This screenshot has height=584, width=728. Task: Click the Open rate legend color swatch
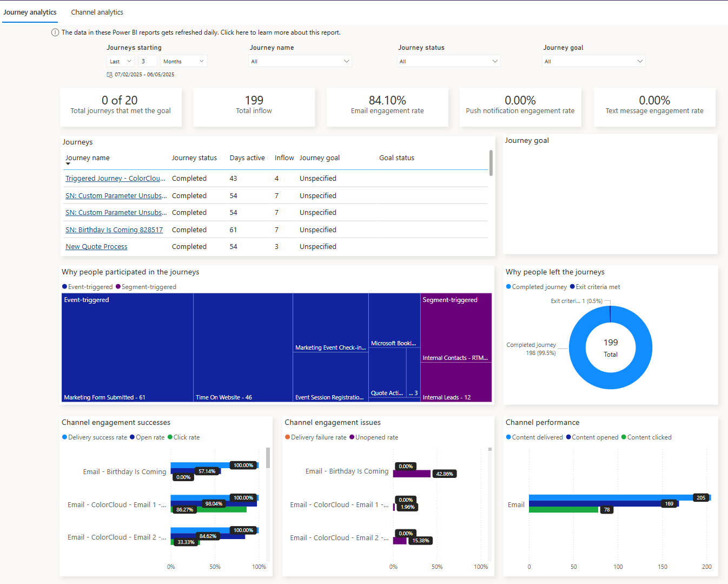tap(133, 437)
